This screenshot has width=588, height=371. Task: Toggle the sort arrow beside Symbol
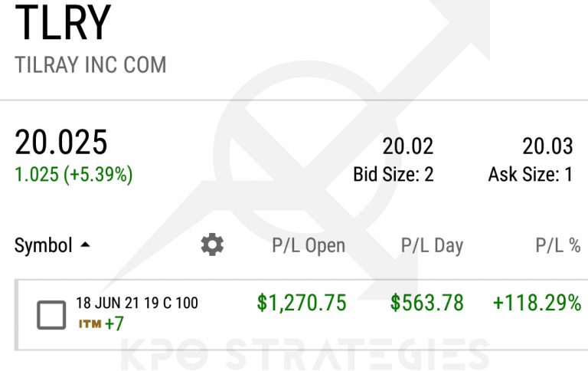(85, 245)
